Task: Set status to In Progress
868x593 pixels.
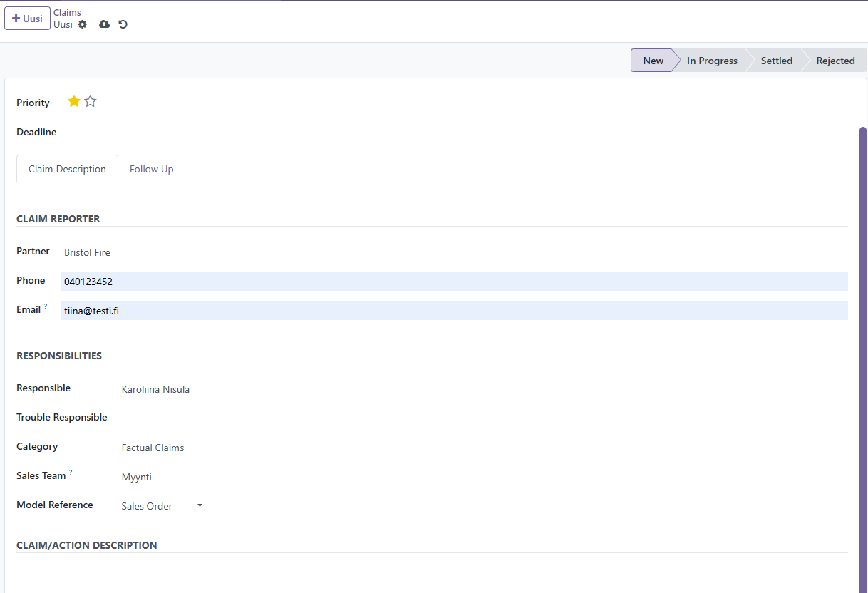Action: click(x=711, y=61)
